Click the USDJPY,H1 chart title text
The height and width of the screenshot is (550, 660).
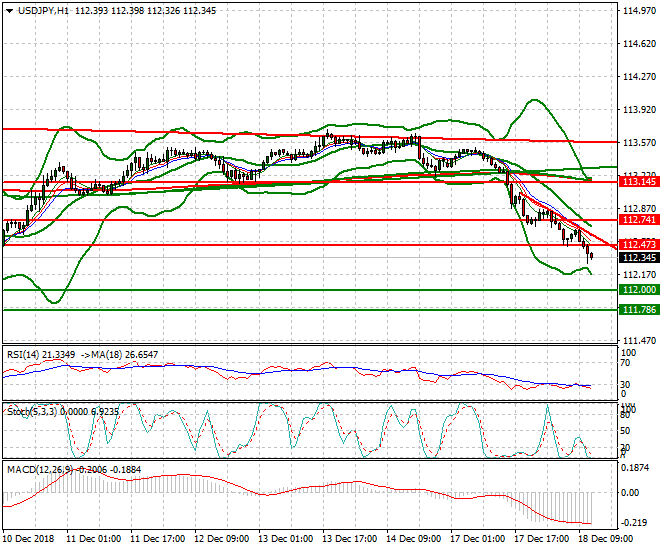pos(43,11)
